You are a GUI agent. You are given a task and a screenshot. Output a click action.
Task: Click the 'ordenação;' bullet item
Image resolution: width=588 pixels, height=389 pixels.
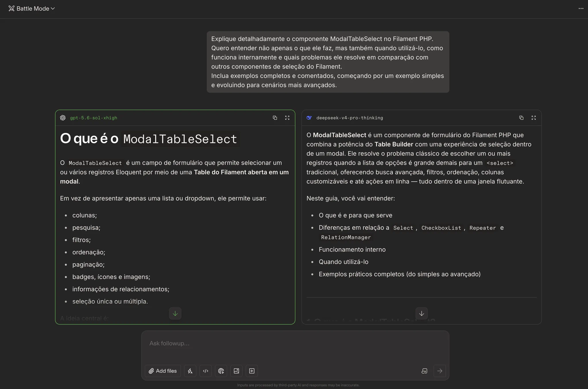click(89, 252)
